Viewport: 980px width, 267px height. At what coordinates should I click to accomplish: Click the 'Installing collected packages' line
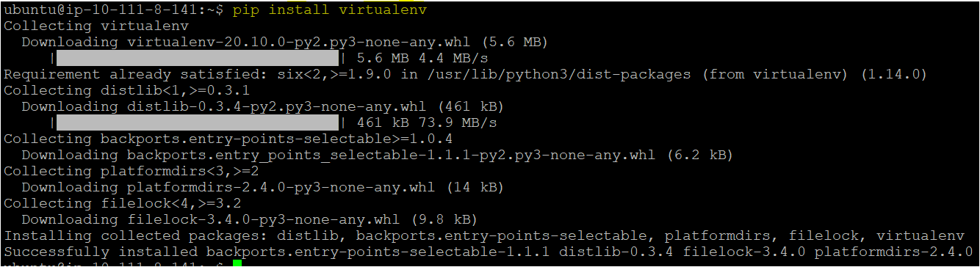tap(483, 235)
